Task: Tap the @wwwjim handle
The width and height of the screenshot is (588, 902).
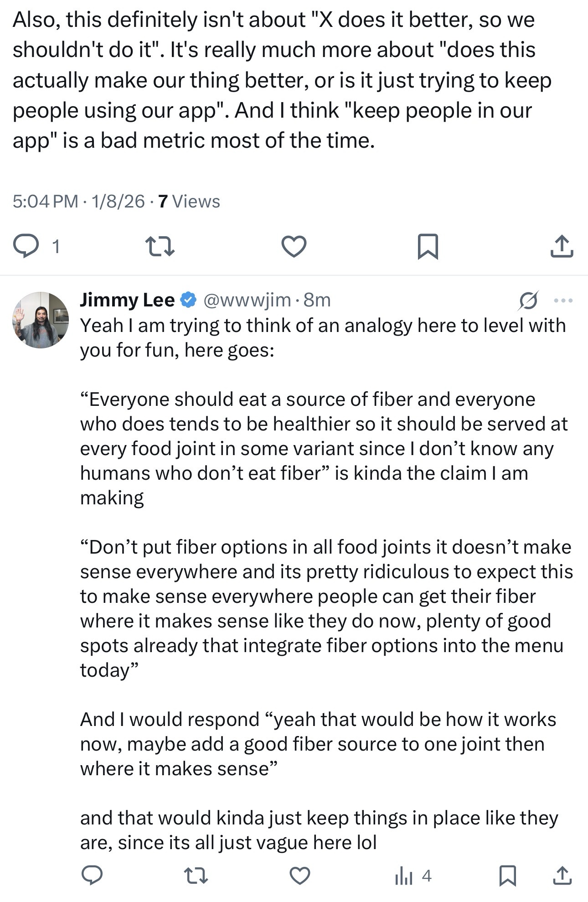Action: tap(246, 300)
